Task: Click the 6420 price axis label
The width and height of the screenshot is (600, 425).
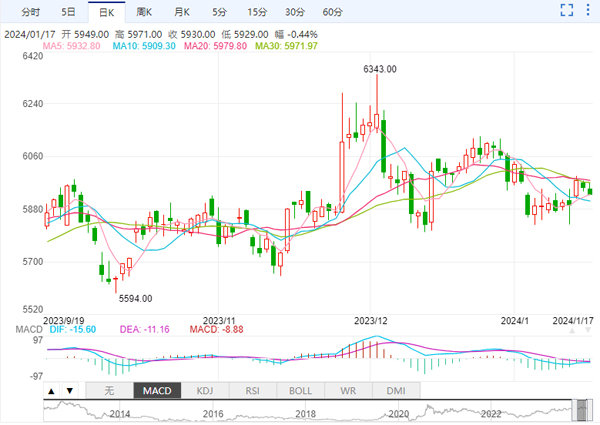Action: point(33,56)
